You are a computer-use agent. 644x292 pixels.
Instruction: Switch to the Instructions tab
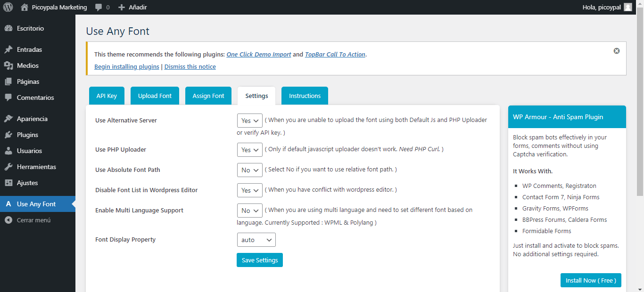coord(305,96)
